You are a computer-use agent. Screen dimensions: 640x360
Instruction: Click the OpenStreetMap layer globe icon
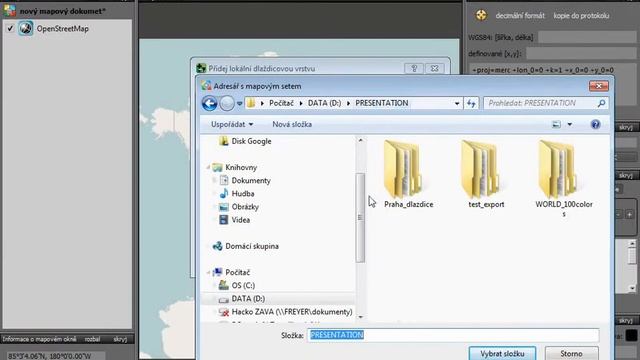tap(25, 29)
